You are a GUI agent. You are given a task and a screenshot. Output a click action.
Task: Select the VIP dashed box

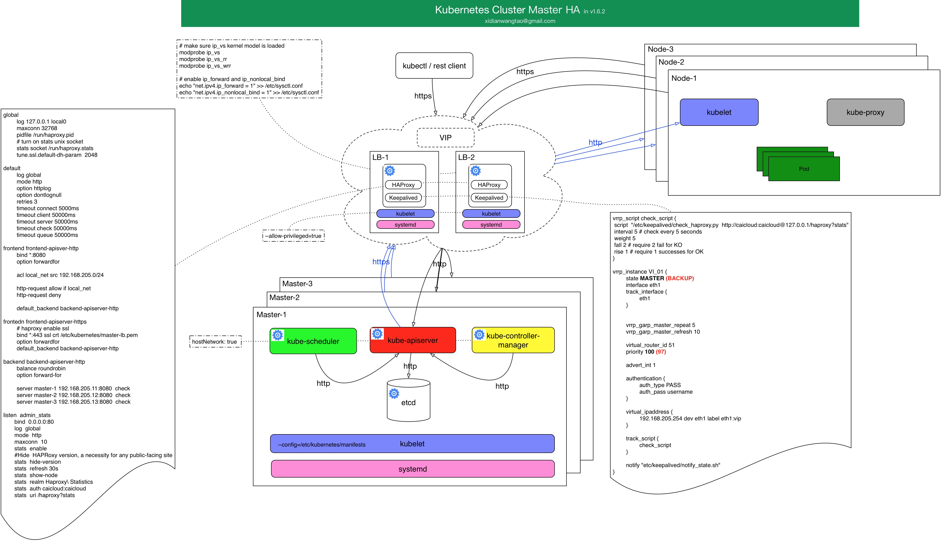445,138
